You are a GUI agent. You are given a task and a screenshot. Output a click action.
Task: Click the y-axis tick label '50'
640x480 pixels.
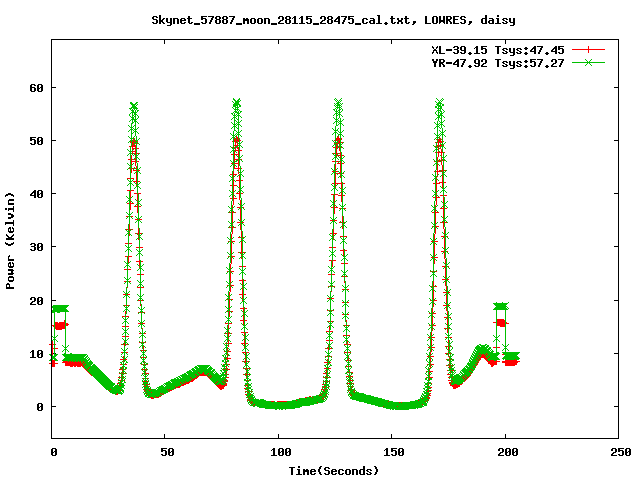click(36, 141)
